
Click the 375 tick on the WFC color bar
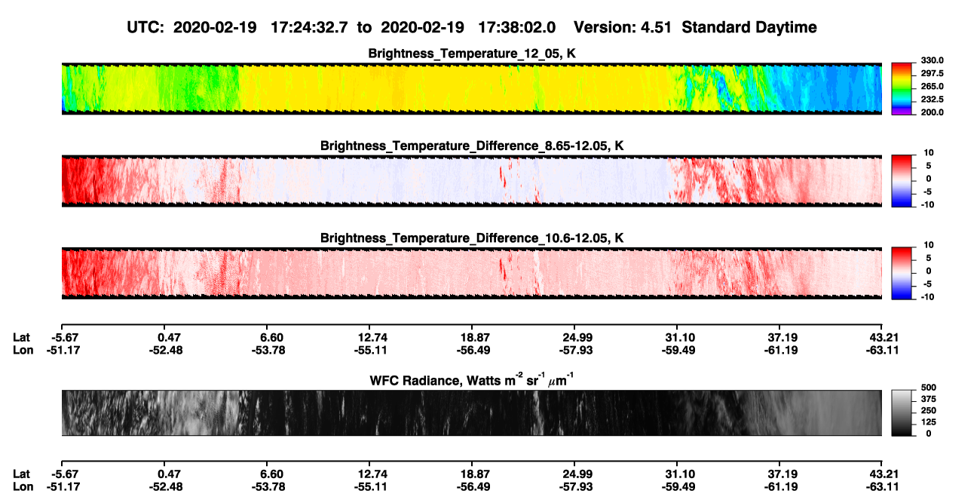coord(929,400)
